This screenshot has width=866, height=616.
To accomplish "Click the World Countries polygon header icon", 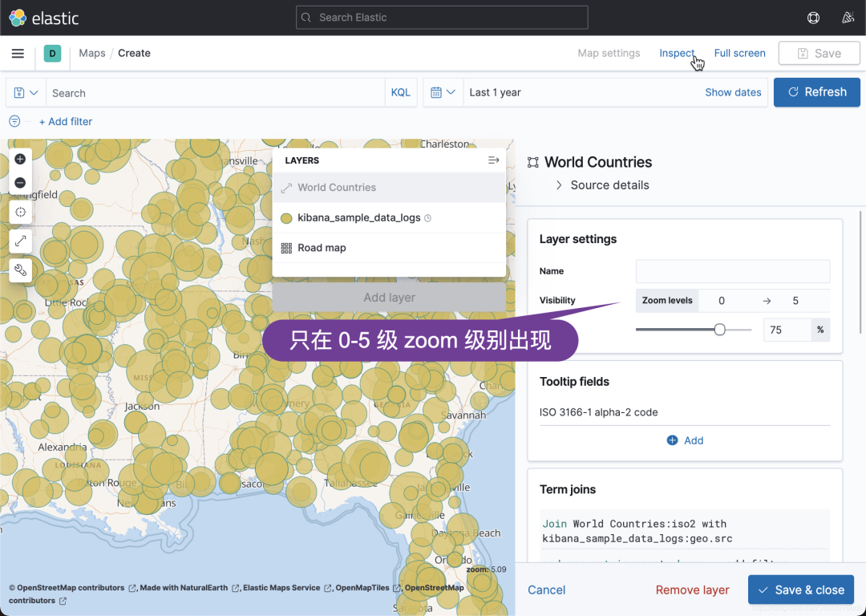I will [533, 162].
